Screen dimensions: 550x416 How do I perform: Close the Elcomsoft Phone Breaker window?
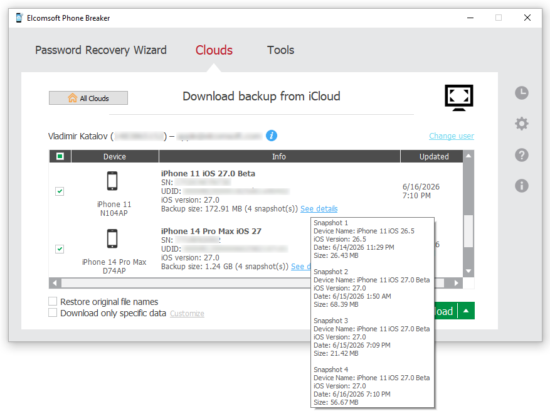(x=527, y=18)
